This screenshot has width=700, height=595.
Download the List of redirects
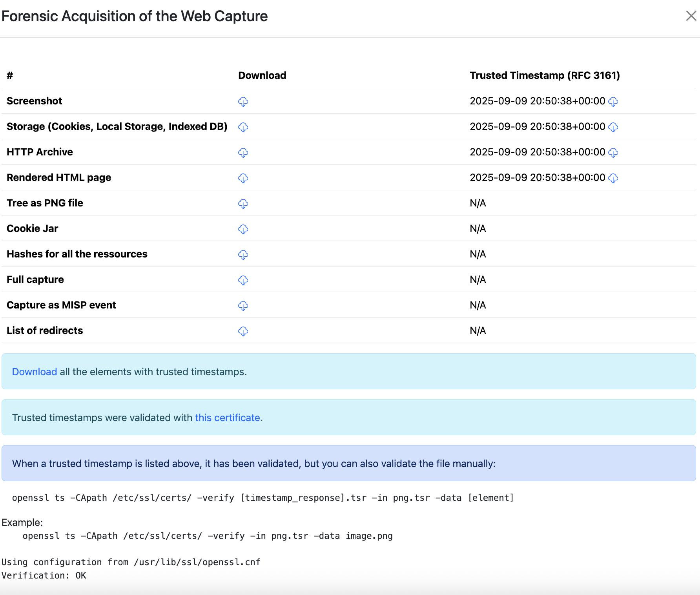243,331
